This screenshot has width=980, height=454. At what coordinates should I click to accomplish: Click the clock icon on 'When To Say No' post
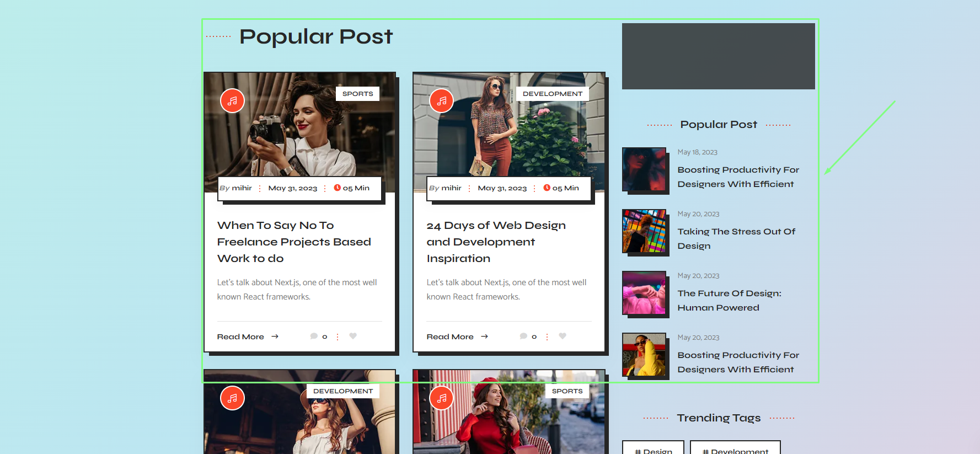[338, 188]
